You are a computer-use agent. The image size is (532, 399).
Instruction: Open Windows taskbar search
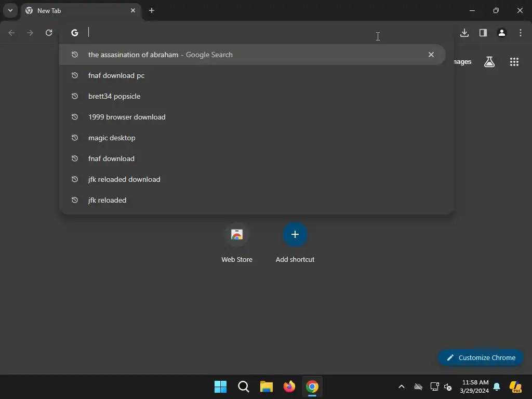[x=243, y=387]
